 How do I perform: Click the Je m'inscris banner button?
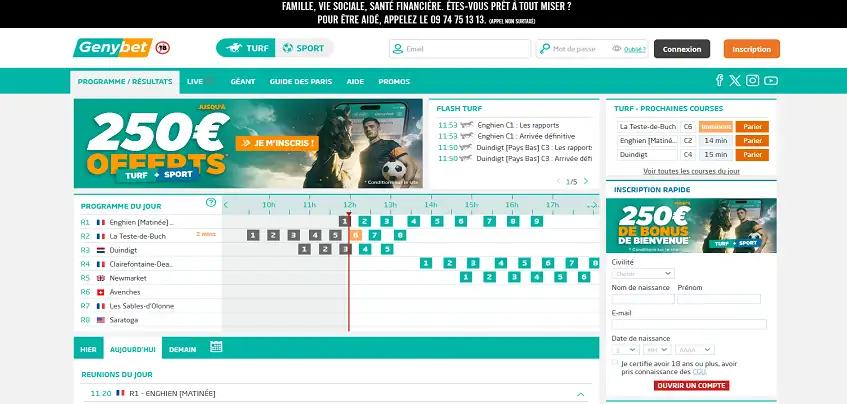(277, 143)
